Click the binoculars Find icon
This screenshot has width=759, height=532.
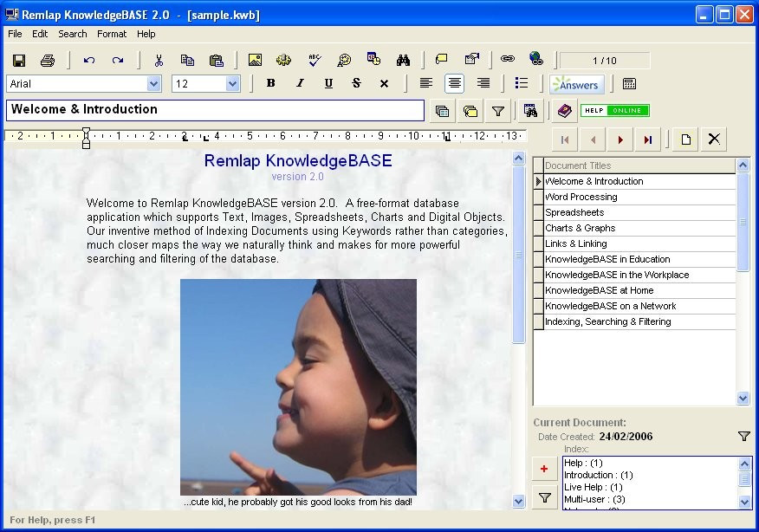click(x=403, y=60)
